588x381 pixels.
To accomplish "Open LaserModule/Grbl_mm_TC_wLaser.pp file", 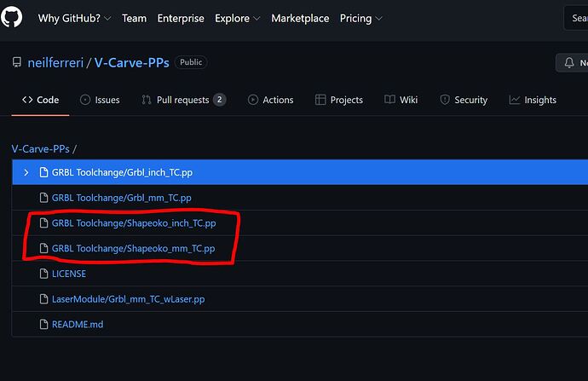I will (128, 299).
